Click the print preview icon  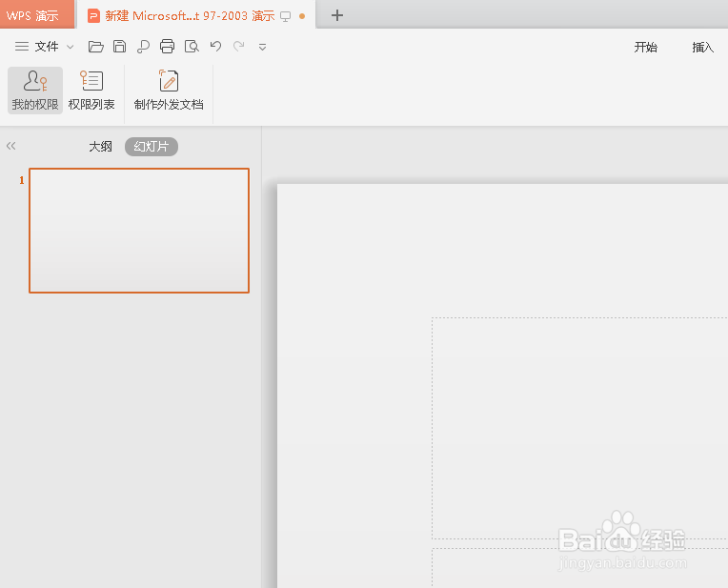192,47
